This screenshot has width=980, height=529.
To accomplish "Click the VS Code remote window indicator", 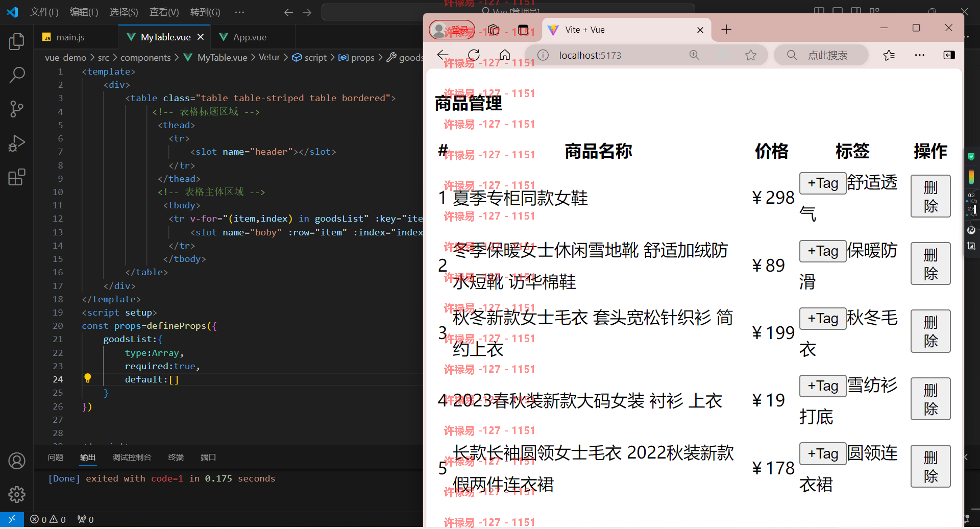I will click(12, 519).
